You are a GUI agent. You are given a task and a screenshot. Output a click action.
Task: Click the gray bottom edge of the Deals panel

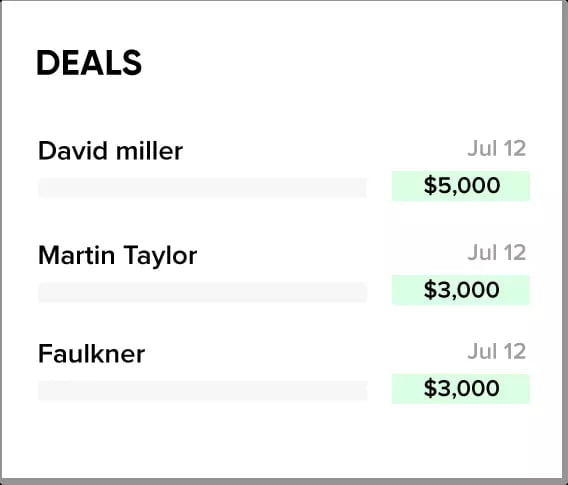pyautogui.click(x=284, y=481)
